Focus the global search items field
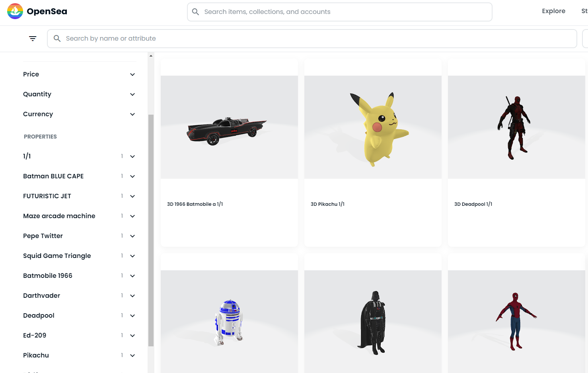588x373 pixels. [339, 12]
